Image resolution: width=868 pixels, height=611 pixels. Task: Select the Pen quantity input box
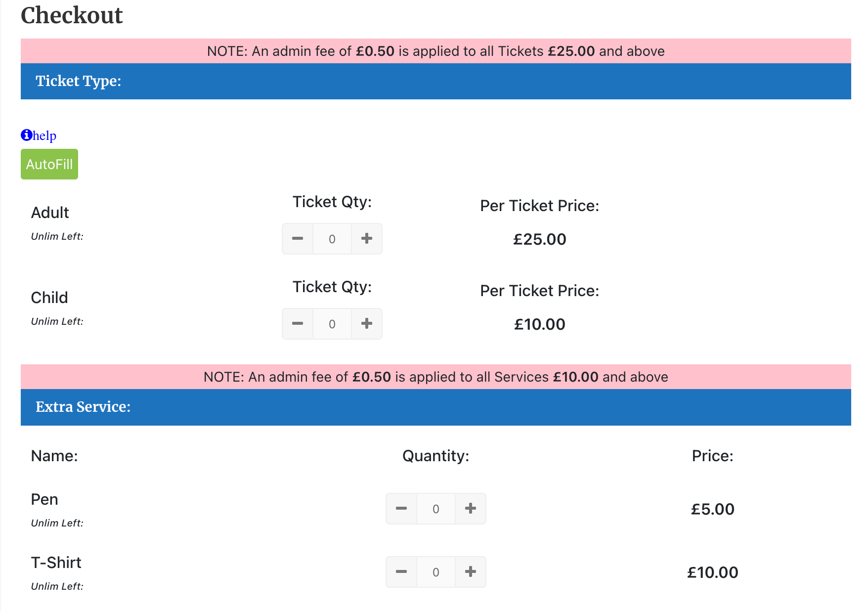(x=436, y=509)
